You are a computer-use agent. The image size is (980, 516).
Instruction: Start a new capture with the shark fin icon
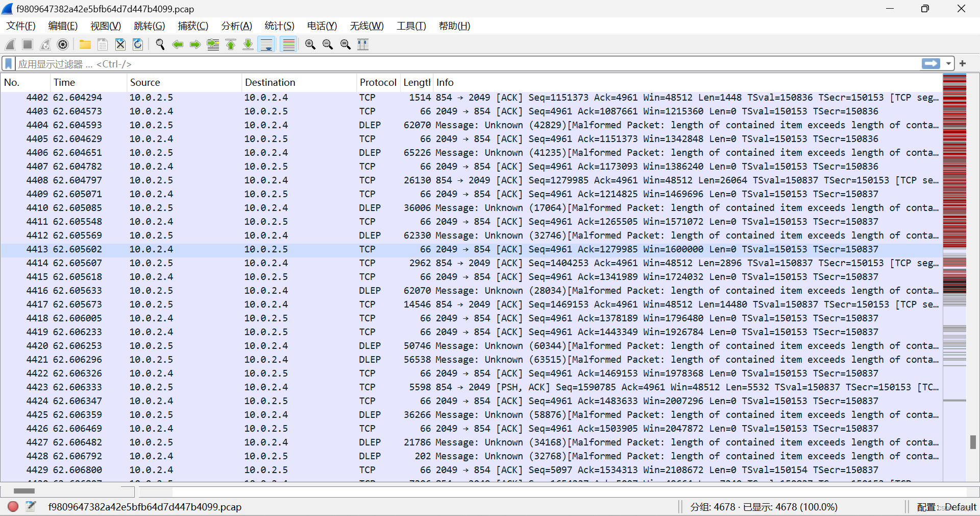point(10,44)
